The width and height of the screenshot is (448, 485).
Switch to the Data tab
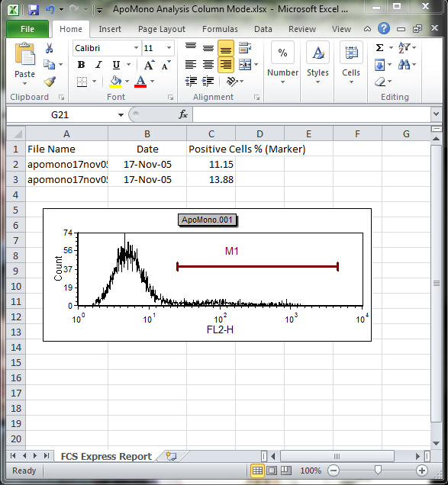[x=263, y=29]
